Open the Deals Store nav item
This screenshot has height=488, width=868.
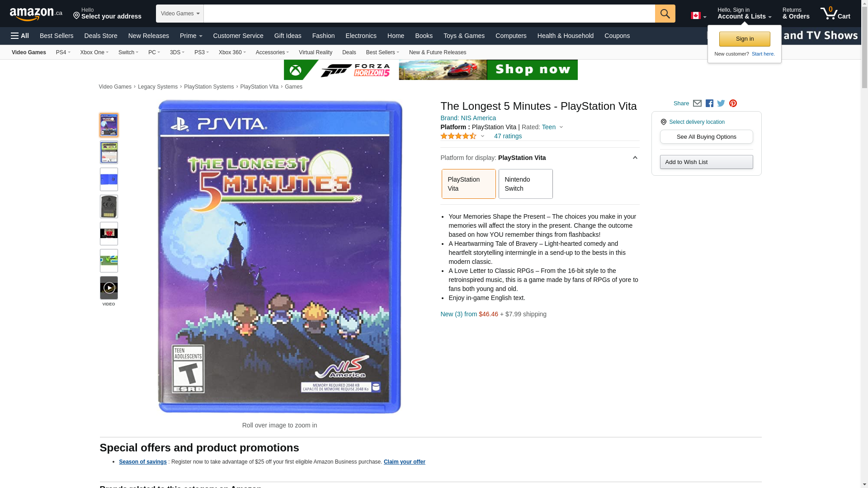click(x=100, y=36)
